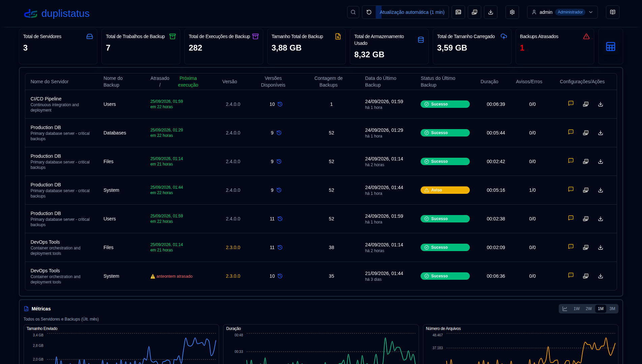Switch to table view icon
Screen dimensions: 642x364
click(611, 47)
